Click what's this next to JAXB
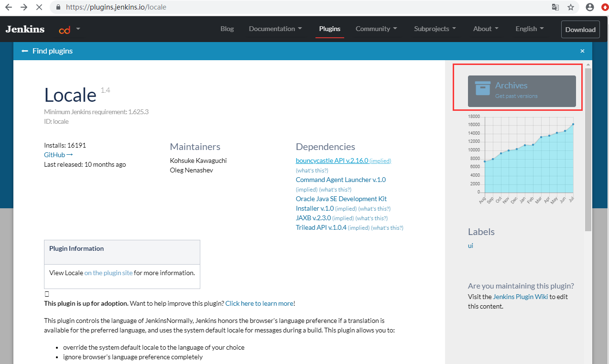Image resolution: width=609 pixels, height=364 pixels. (371, 218)
